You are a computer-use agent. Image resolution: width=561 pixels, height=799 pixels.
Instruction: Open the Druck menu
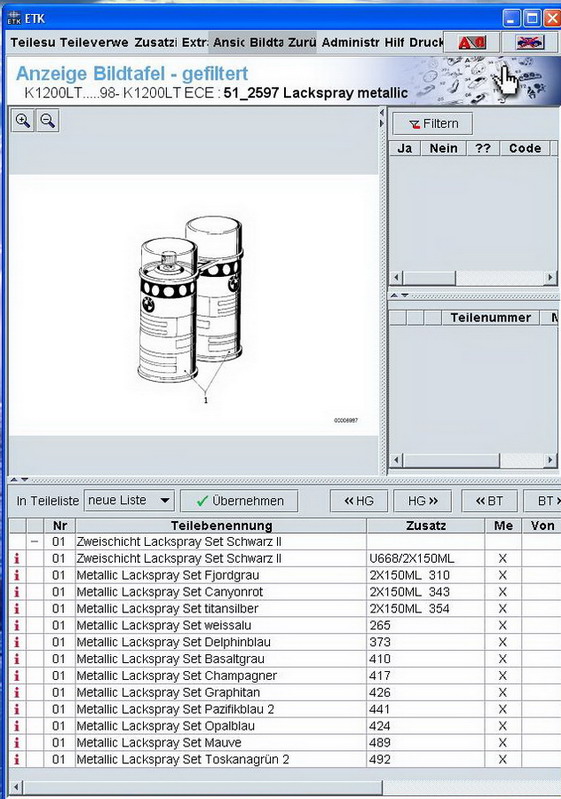(x=426, y=43)
